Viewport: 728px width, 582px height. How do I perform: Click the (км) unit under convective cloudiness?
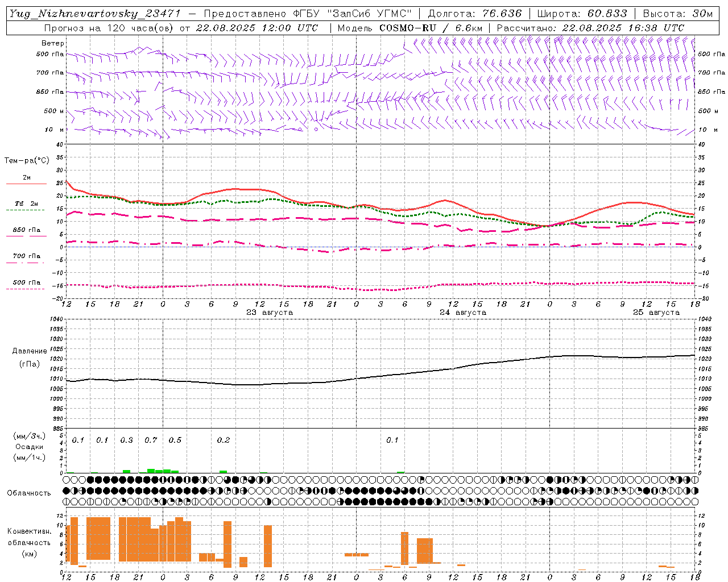(x=30, y=554)
